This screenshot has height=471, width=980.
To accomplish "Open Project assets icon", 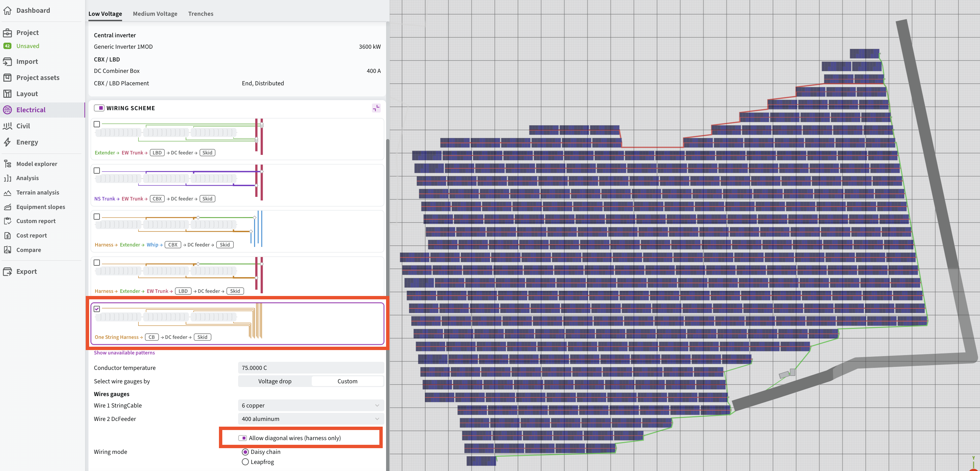I will point(7,78).
